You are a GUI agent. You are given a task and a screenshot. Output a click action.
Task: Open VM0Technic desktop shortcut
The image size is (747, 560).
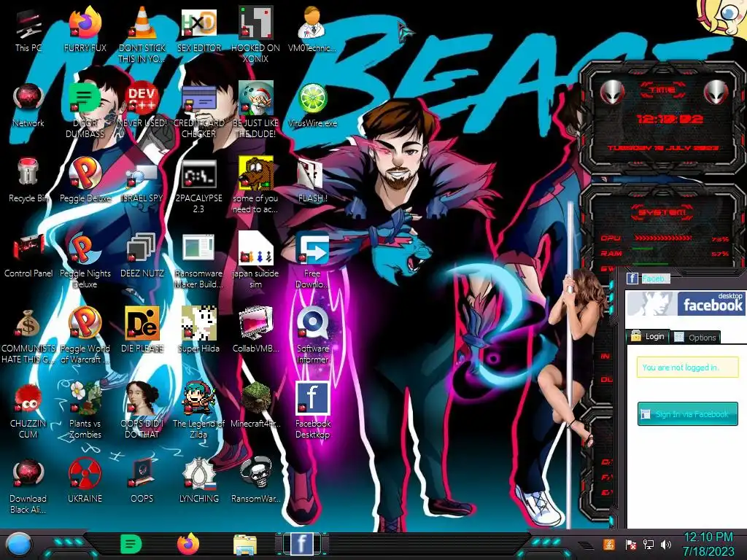click(x=312, y=30)
